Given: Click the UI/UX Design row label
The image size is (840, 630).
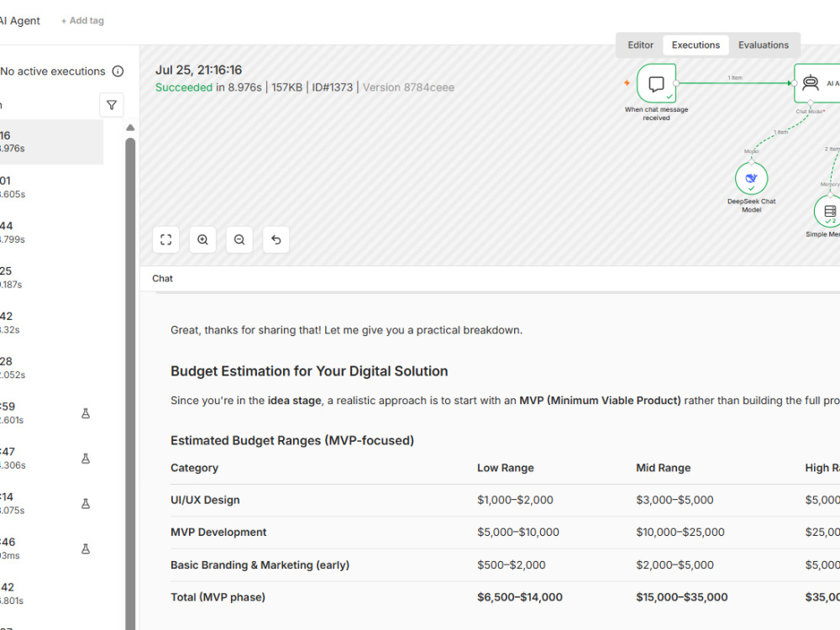Looking at the screenshot, I should pyautogui.click(x=205, y=500).
